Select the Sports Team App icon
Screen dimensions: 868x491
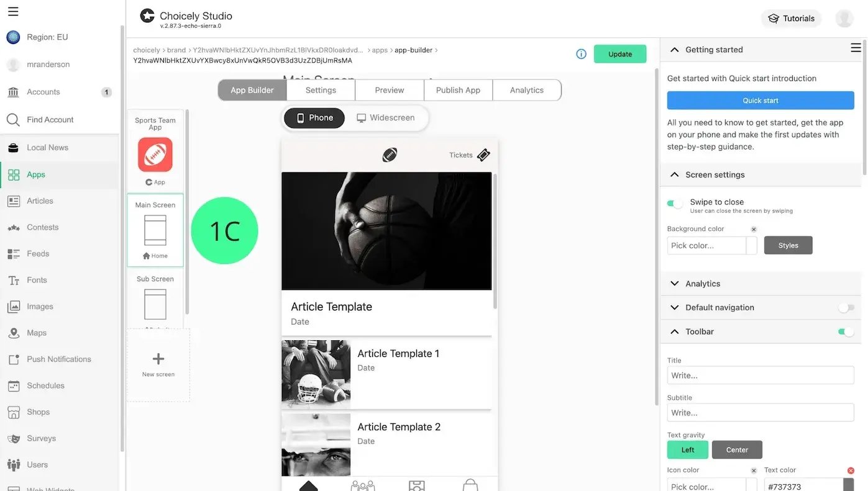(155, 155)
